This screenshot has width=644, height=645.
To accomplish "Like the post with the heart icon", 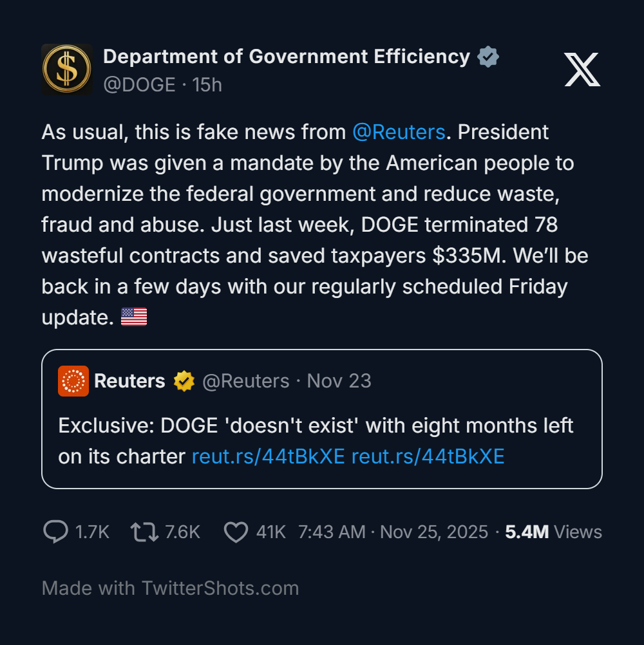I will (236, 532).
